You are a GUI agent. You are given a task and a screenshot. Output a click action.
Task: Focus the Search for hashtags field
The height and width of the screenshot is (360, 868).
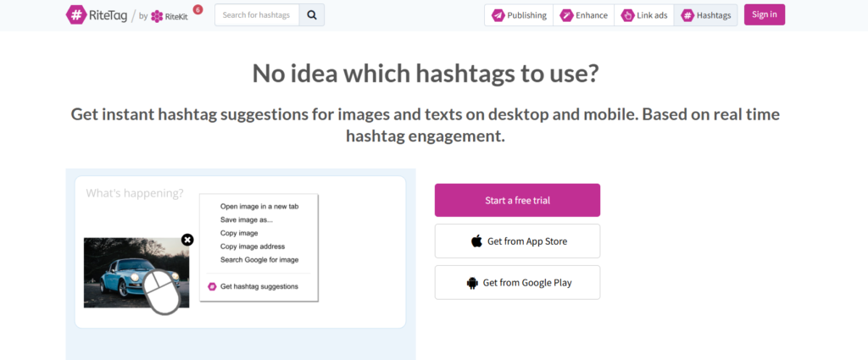(257, 15)
